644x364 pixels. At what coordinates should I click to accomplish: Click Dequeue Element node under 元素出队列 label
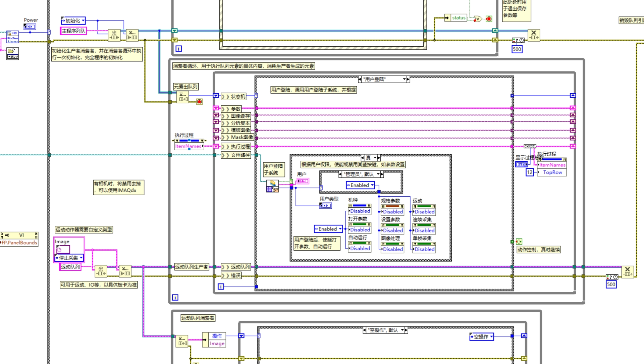[x=183, y=97]
